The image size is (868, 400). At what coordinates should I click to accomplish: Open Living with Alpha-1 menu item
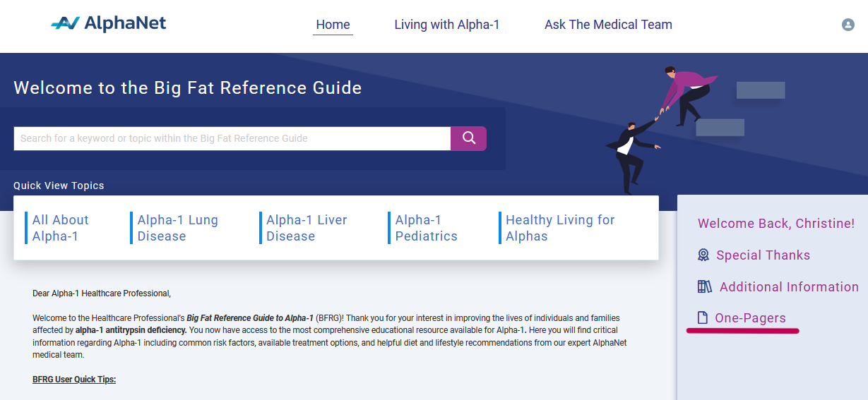pos(447,25)
